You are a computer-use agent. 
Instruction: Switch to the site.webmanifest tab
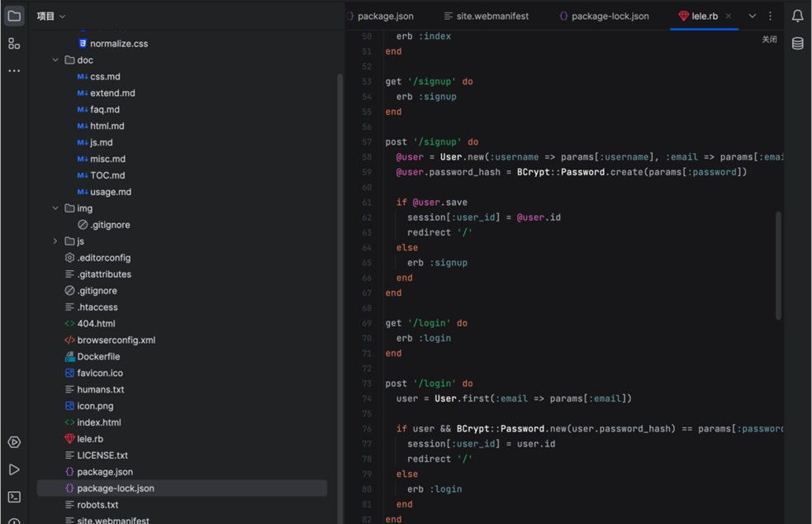click(487, 16)
